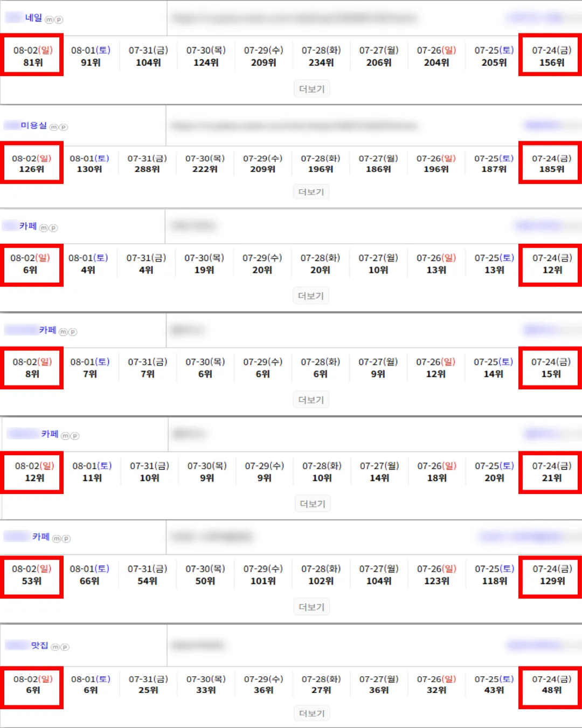
Task: Click 'p' icon of 카페 row showing 08-02 6위
Action: pos(53,228)
